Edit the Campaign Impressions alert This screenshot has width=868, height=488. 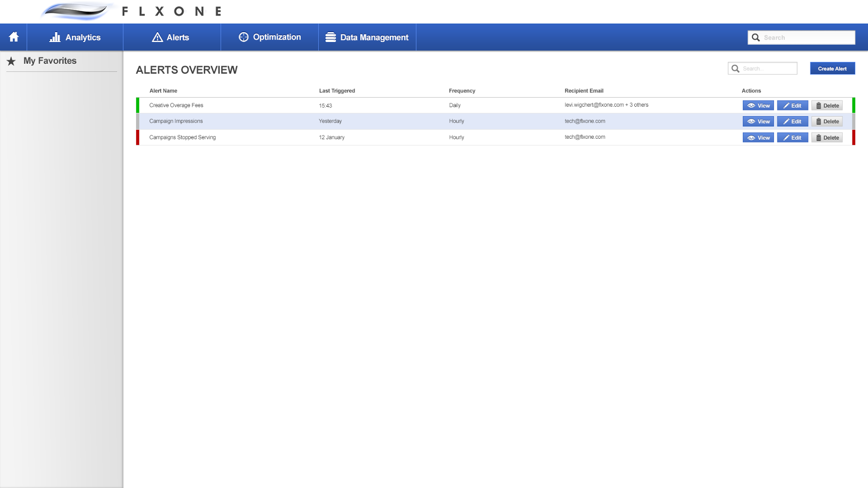click(792, 122)
